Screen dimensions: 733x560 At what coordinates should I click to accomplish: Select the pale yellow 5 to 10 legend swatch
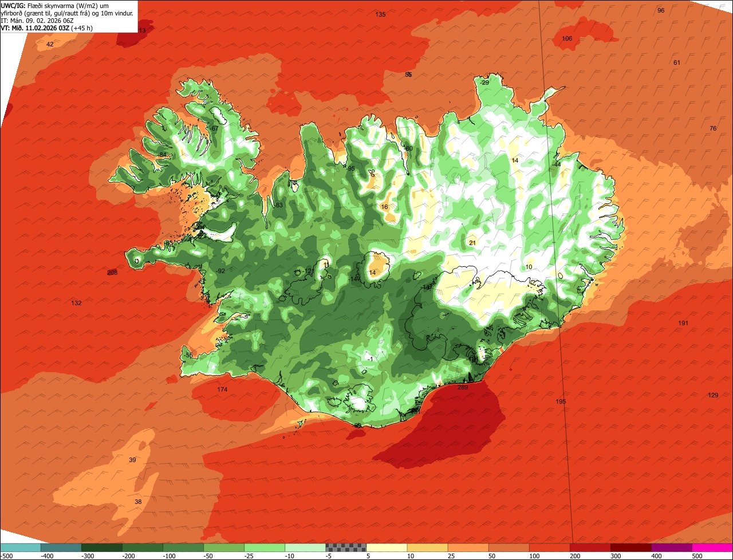tap(387, 547)
